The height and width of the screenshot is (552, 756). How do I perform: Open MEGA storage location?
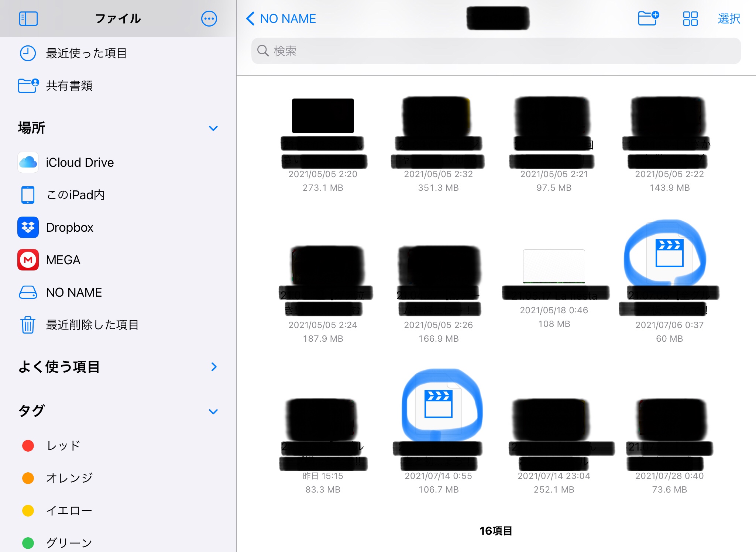(63, 260)
